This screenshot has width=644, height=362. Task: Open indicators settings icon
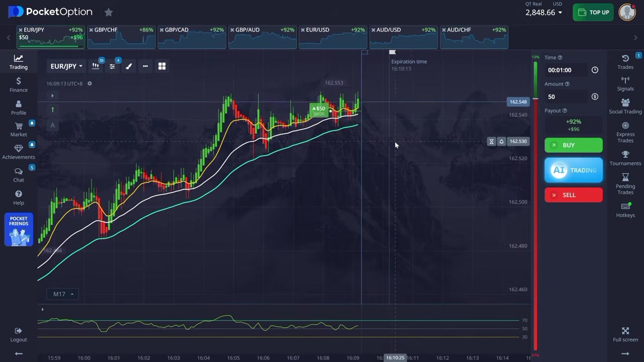click(x=112, y=66)
